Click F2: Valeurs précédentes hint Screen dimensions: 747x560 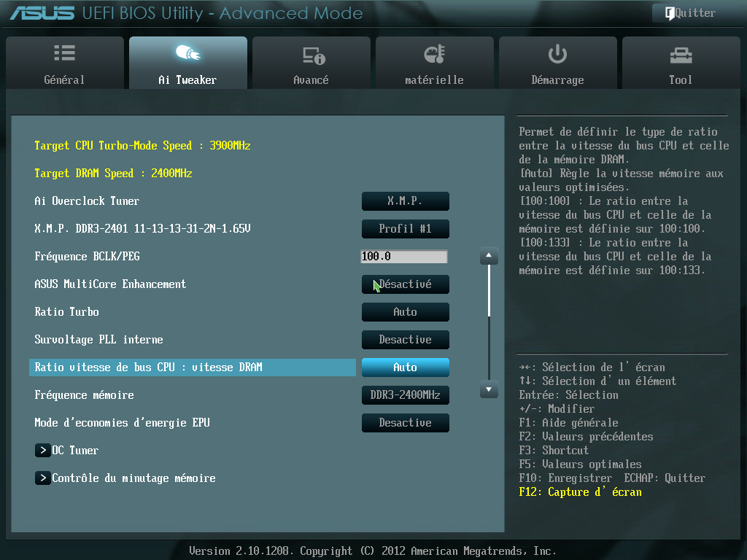click(586, 437)
